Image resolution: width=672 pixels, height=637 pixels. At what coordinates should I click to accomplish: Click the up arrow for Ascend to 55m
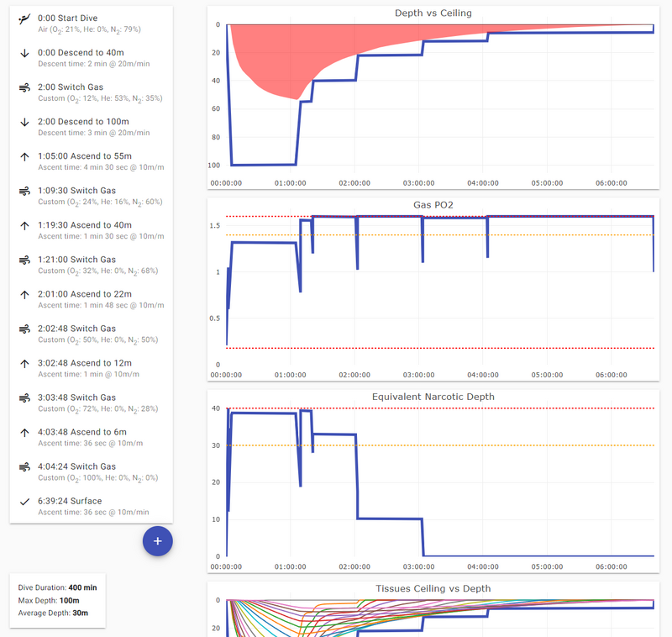(24, 156)
